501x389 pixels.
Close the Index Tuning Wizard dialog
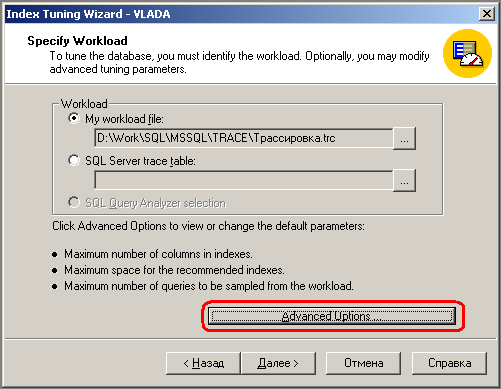(x=487, y=14)
